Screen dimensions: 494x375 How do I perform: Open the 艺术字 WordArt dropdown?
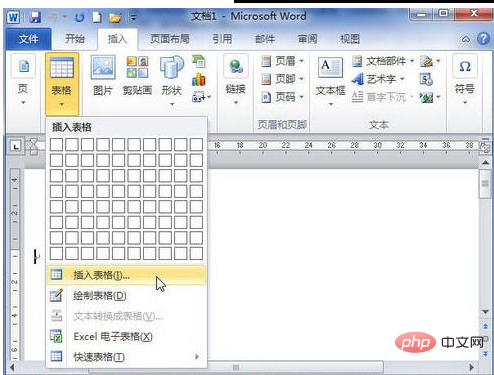point(378,79)
